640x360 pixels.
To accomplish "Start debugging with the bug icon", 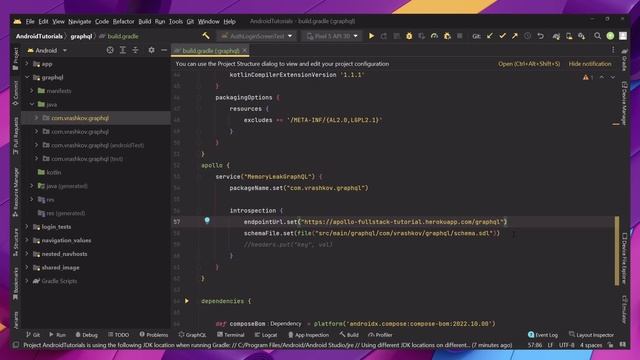I will pos(409,36).
